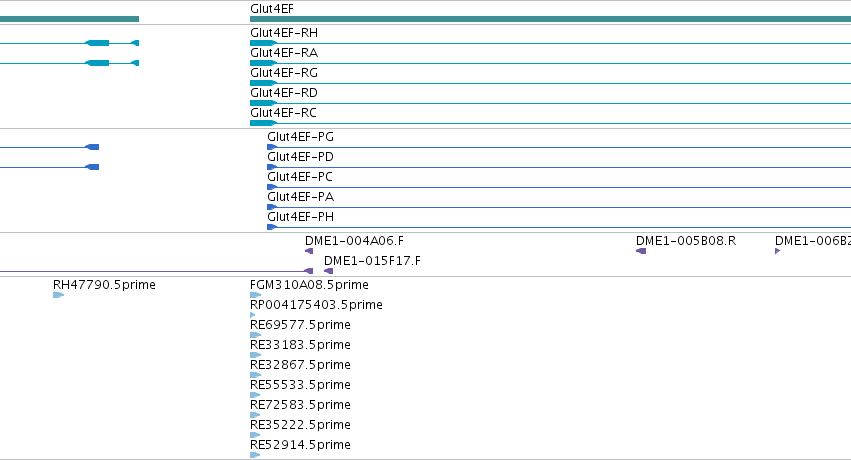Screen dimensions: 851x460
Task: Click the Glut4EF-PH CDS arrow glyph
Action: [272, 227]
